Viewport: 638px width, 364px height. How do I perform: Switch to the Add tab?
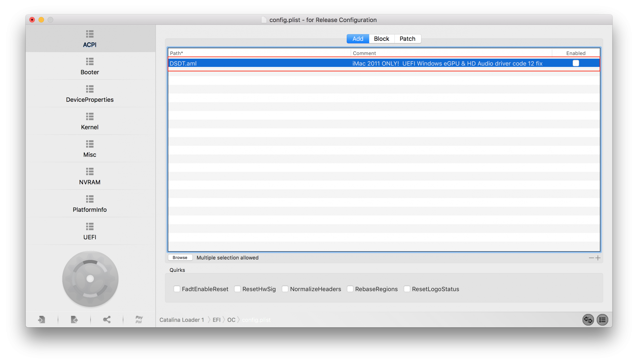point(358,39)
